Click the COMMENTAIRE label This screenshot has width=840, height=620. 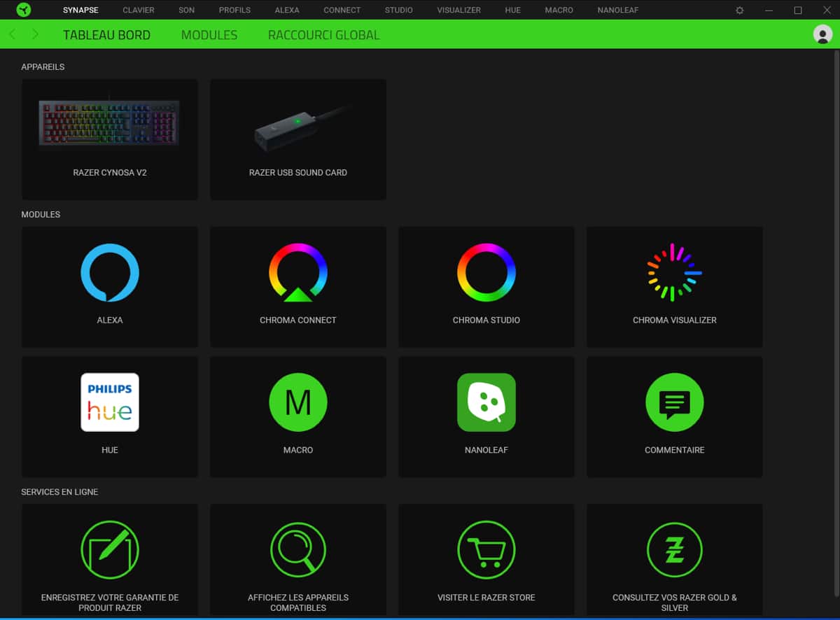coord(675,450)
